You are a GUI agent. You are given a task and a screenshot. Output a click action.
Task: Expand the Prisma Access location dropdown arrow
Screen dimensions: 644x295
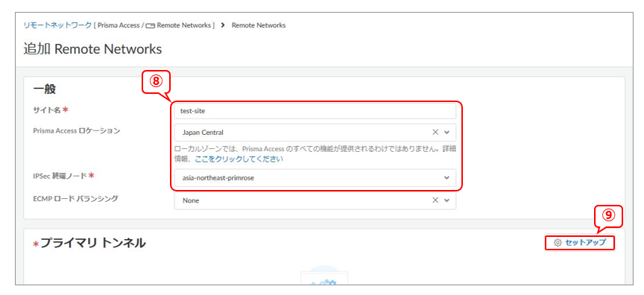pos(447,133)
